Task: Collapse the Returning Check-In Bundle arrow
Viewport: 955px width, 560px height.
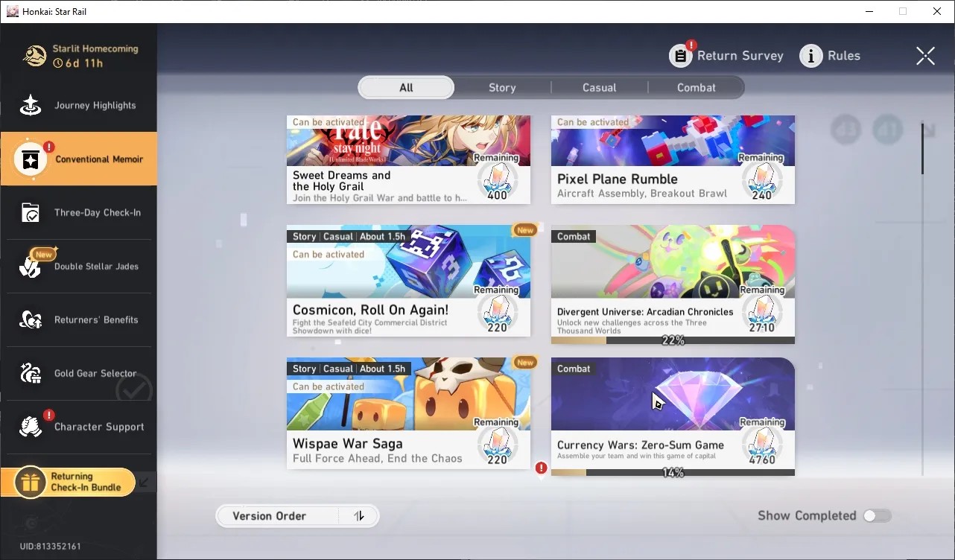Action: (x=145, y=483)
